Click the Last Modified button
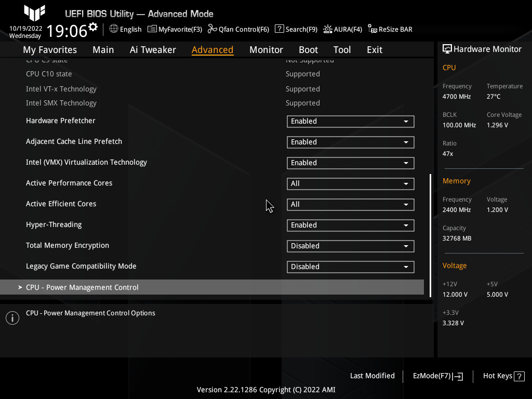The height and width of the screenshot is (399, 532). coord(372,376)
